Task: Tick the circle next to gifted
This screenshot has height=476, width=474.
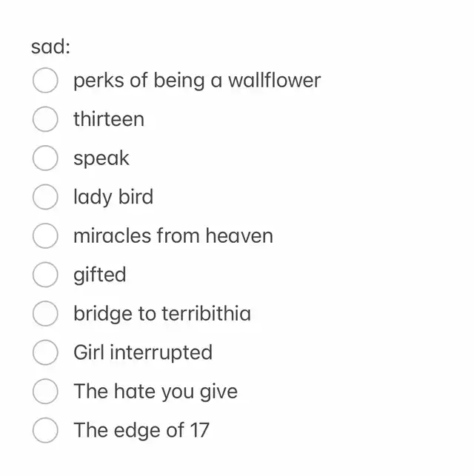Action: pos(45,275)
